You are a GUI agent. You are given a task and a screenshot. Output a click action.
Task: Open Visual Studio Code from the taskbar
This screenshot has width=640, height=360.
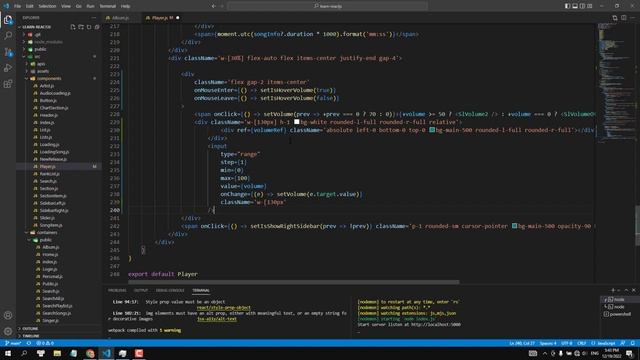[x=107, y=353]
